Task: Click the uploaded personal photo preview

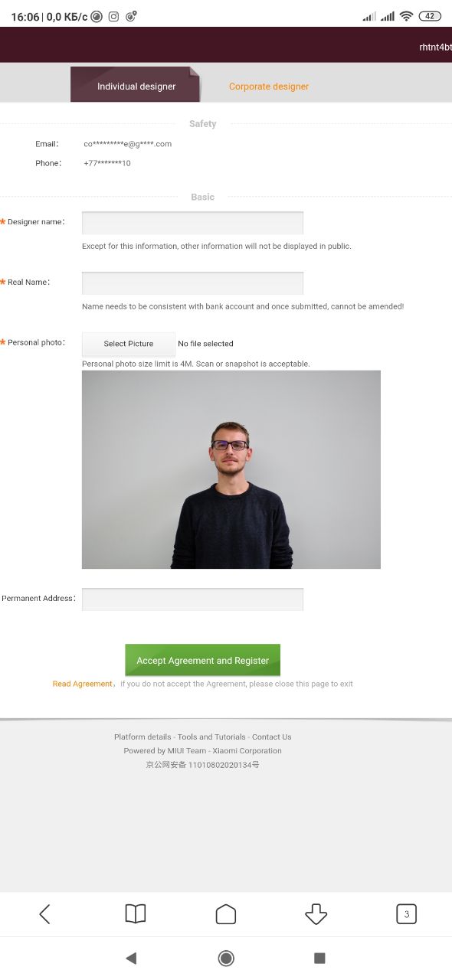Action: click(x=231, y=469)
